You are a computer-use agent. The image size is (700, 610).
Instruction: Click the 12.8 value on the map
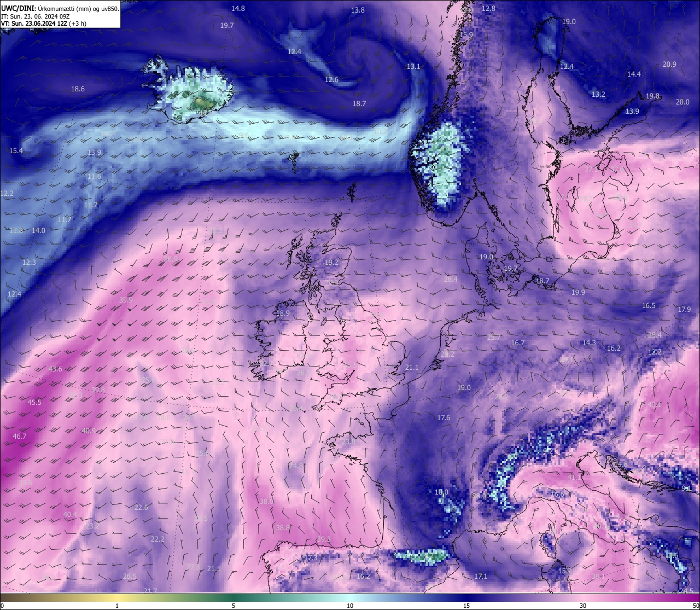[488, 8]
